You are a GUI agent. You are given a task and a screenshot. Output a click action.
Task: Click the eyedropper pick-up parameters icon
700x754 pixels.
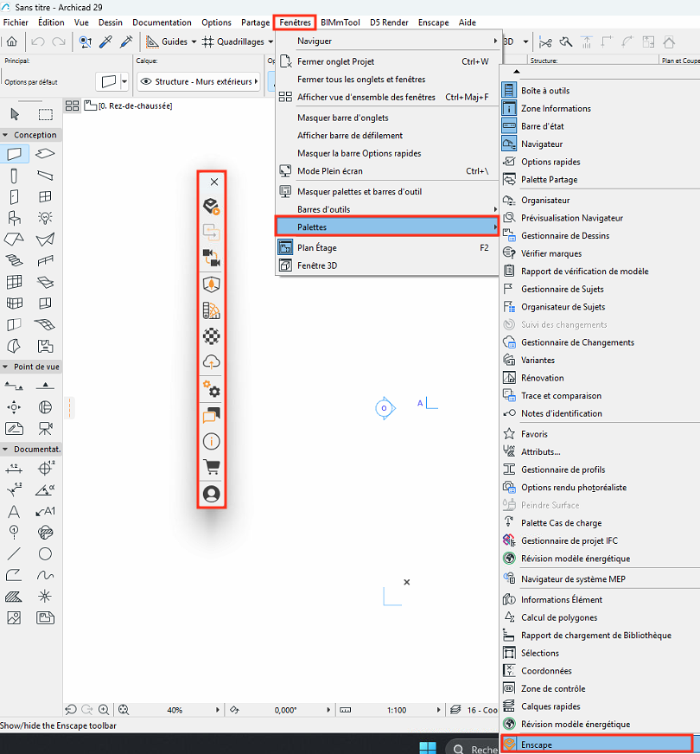point(105,42)
